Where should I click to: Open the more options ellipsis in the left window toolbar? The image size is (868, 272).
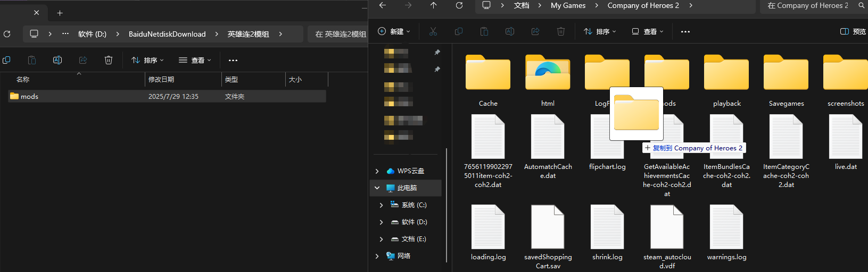233,60
